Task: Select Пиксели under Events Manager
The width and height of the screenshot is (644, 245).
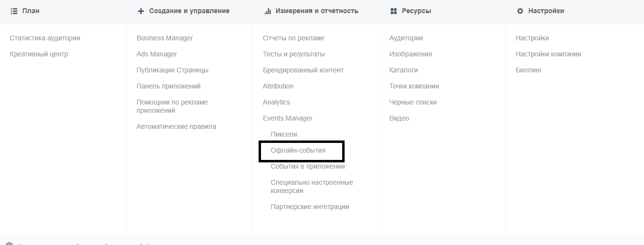Action: click(284, 134)
